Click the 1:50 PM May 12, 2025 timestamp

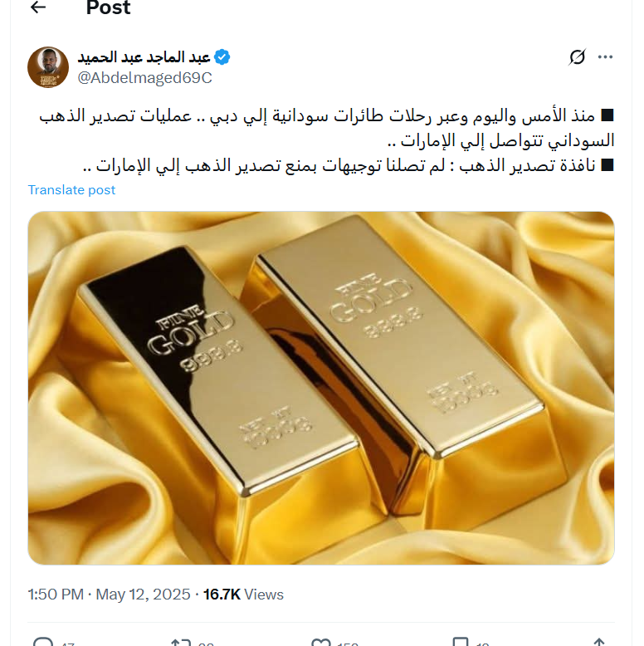coord(109,595)
